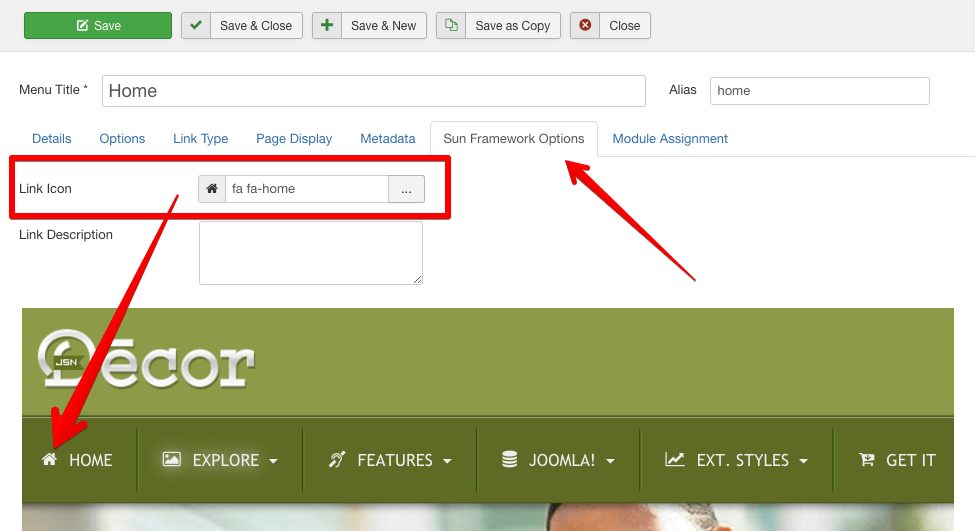
Task: Open icon picker with the ellipsis button
Action: (x=406, y=189)
